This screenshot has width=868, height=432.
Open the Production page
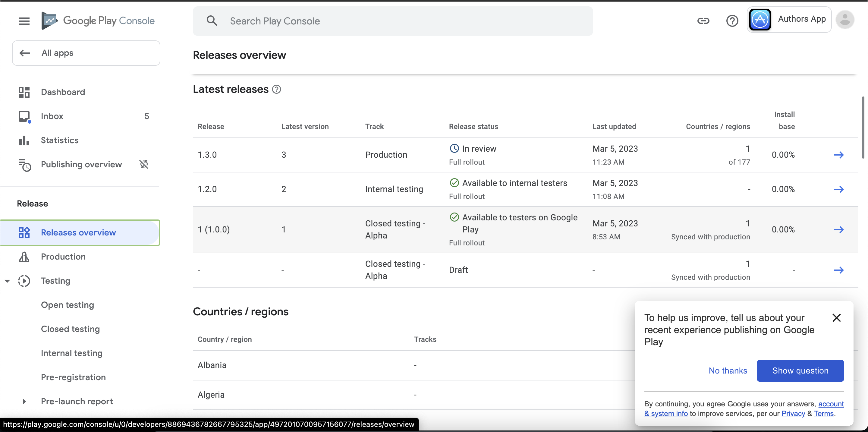(x=63, y=257)
